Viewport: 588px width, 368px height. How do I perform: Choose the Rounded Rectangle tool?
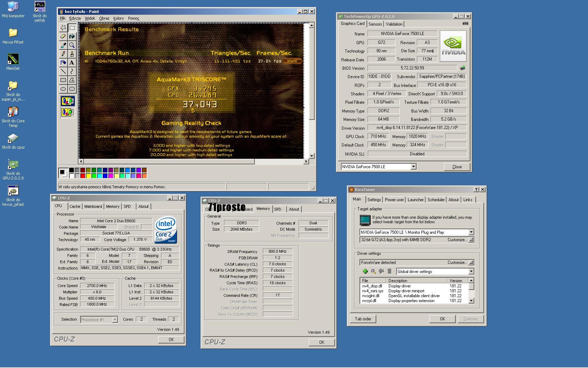72,89
